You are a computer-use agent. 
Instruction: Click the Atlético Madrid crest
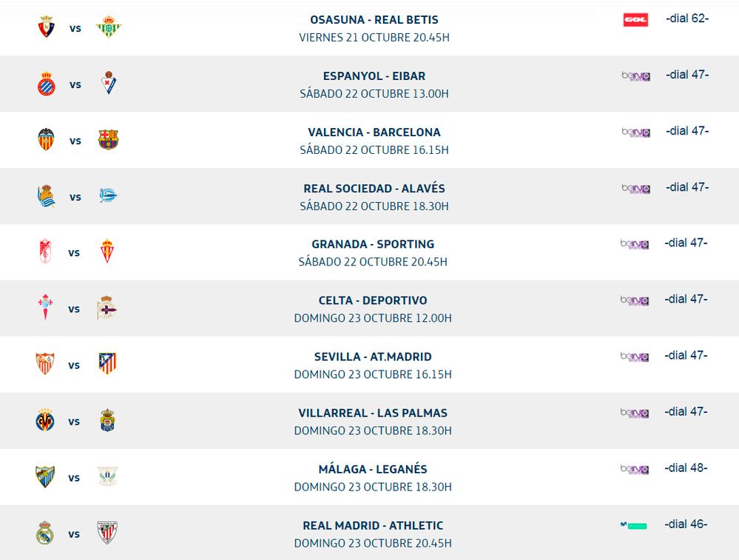click(108, 364)
